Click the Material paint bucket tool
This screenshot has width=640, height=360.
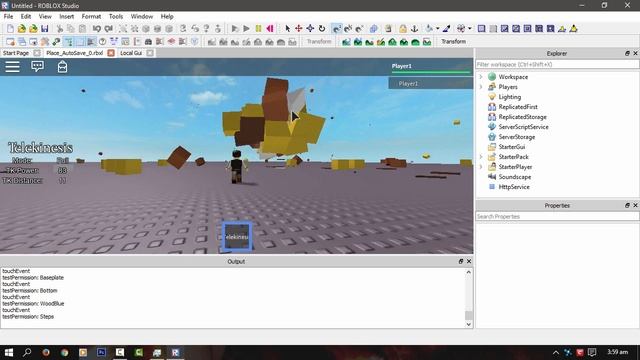[x=429, y=29]
